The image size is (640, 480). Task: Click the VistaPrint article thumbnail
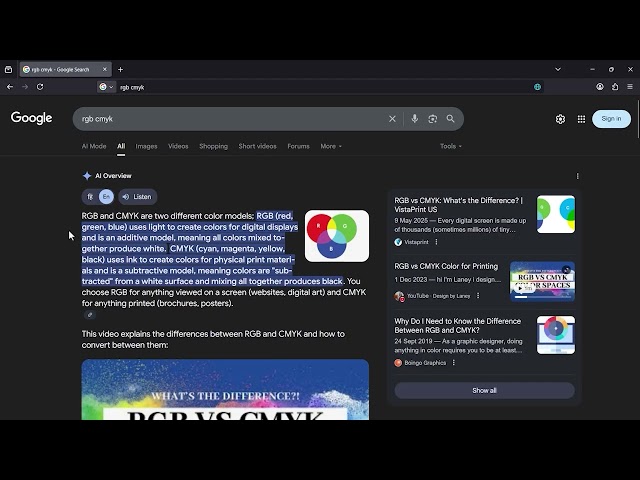pos(556,214)
